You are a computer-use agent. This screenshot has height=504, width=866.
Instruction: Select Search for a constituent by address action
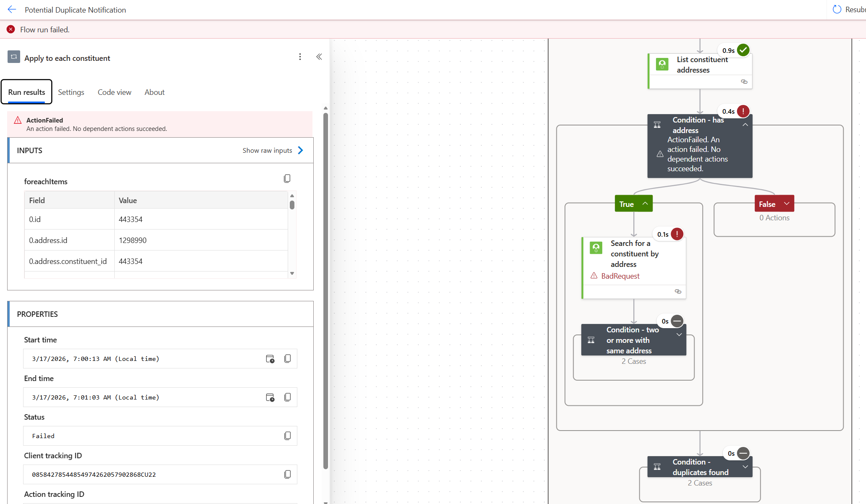(634, 254)
